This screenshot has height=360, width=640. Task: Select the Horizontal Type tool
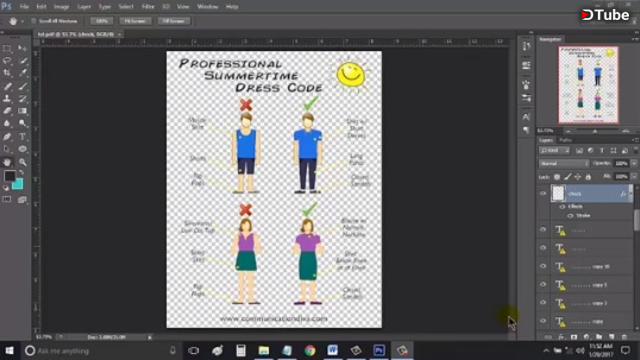pos(22,137)
